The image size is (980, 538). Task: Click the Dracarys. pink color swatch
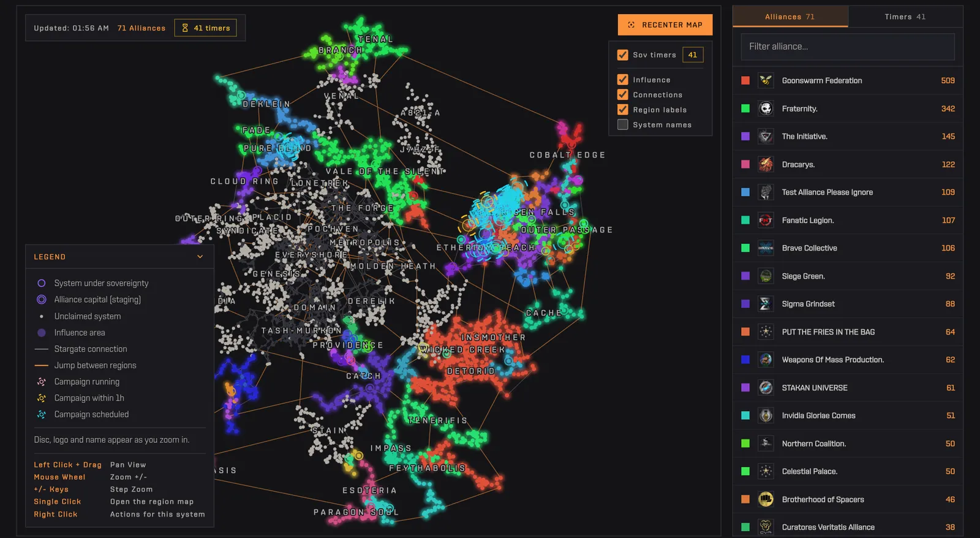(x=745, y=164)
